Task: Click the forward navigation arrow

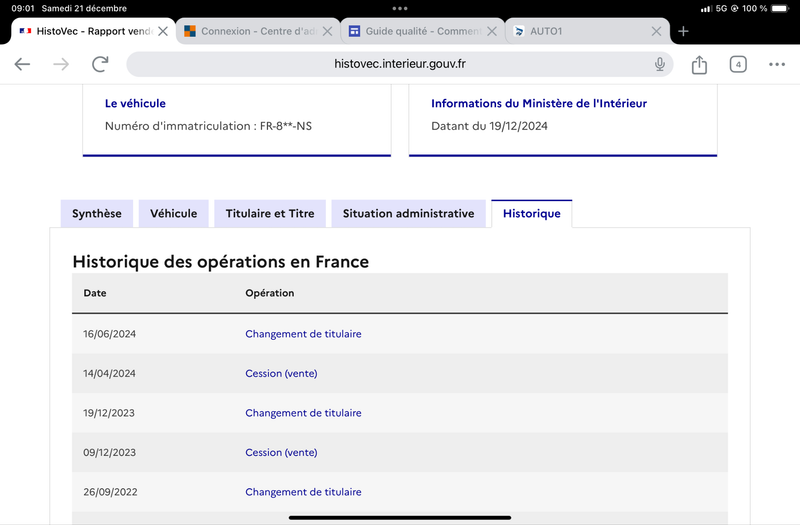Action: [61, 64]
